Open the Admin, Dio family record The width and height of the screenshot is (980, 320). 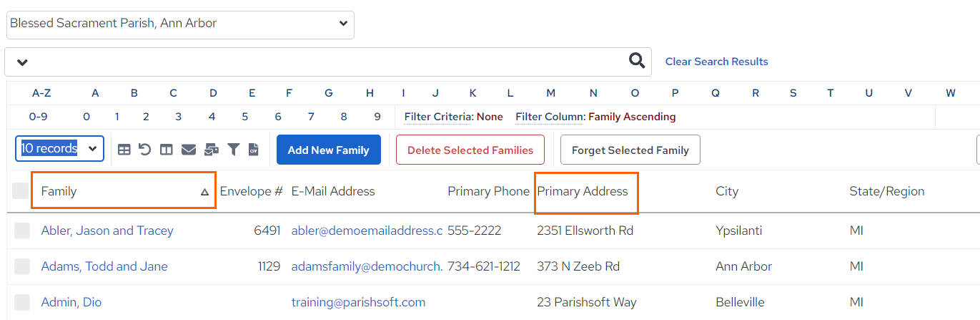(x=71, y=302)
